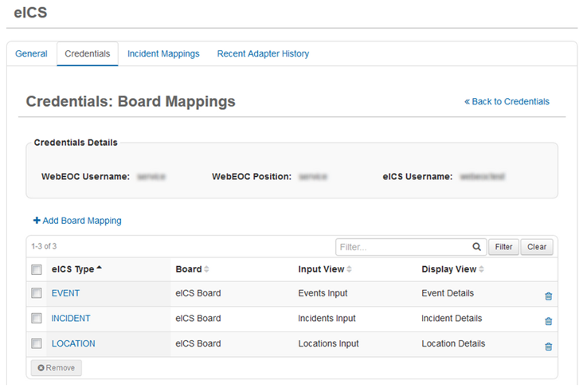Open the Incident Mappings tab
The height and width of the screenshot is (392, 579).
coord(163,54)
